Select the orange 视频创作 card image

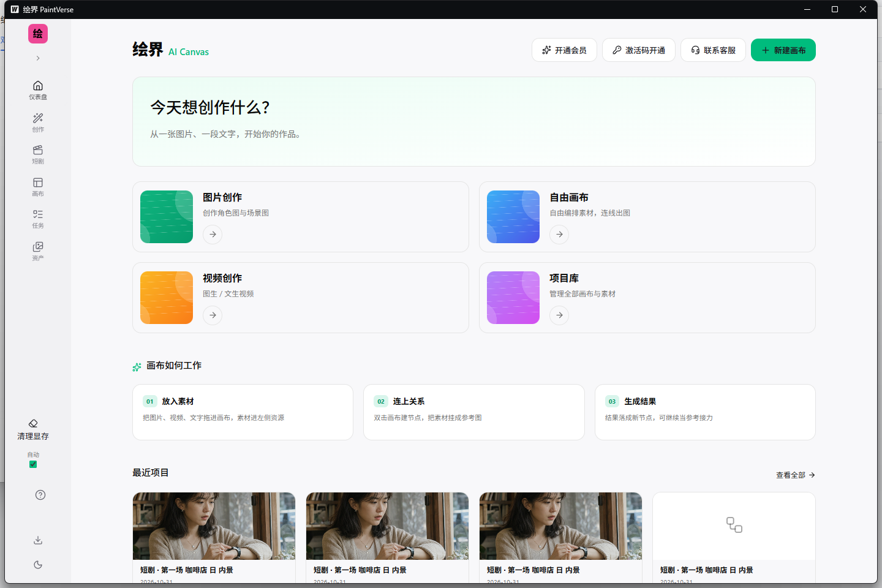point(167,298)
